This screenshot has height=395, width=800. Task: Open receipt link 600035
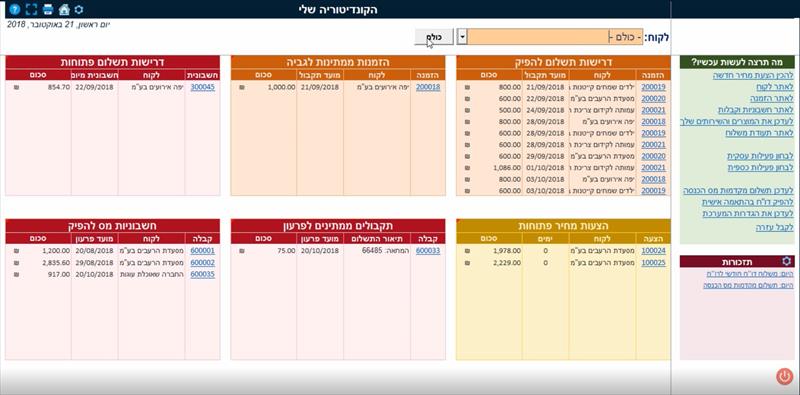(x=203, y=274)
